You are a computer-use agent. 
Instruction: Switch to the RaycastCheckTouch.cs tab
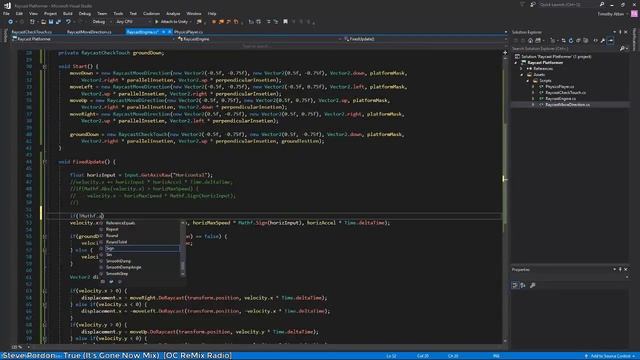pos(32,32)
